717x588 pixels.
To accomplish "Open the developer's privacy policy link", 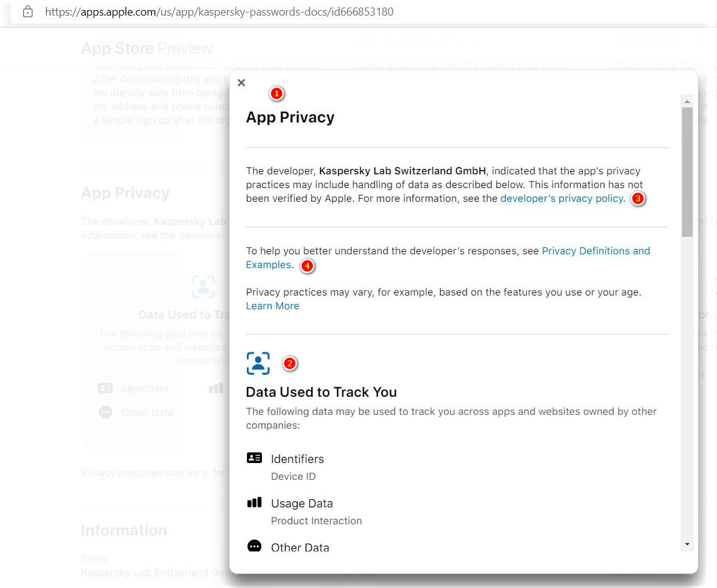I will 562,199.
